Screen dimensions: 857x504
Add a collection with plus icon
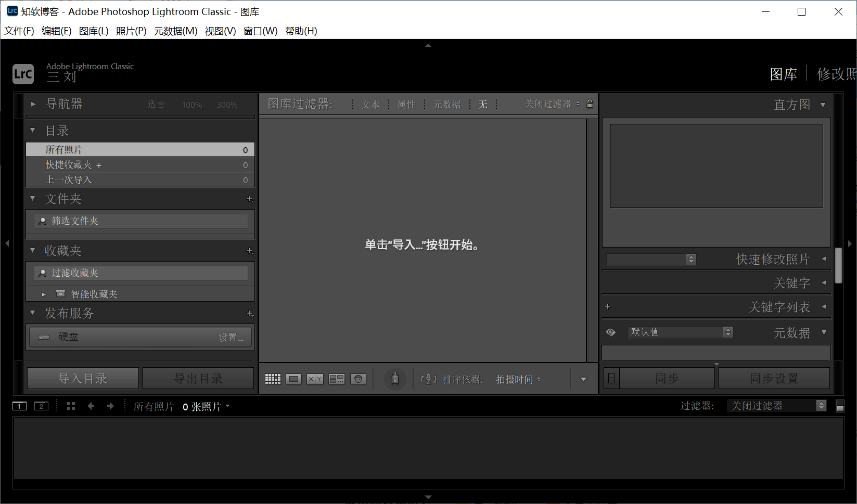(250, 251)
